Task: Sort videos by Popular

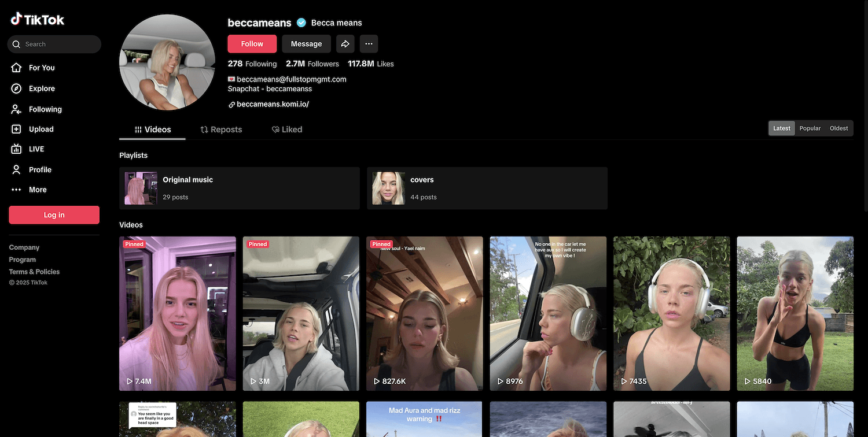Action: [x=810, y=128]
